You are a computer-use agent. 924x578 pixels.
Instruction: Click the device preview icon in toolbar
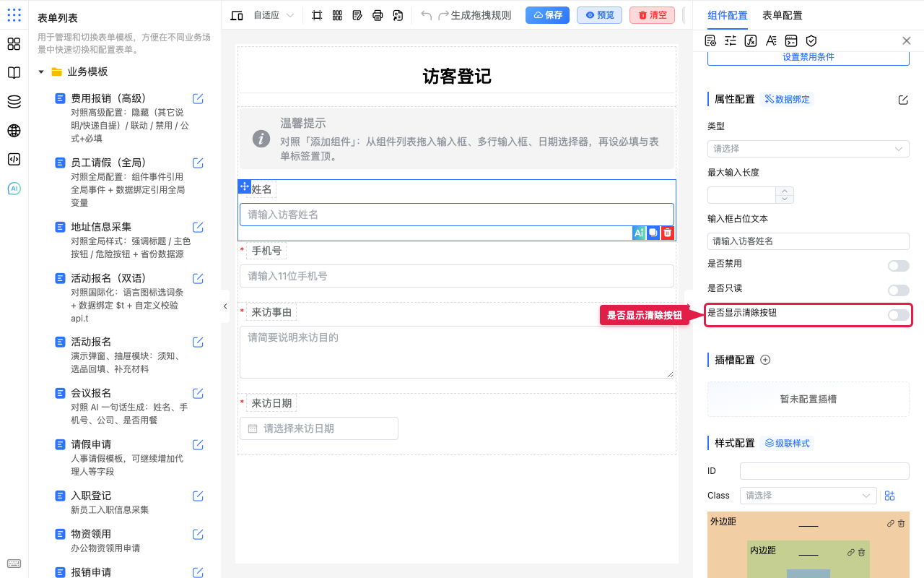pos(236,15)
